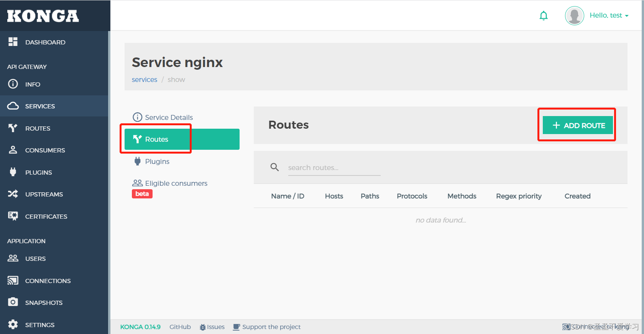This screenshot has height=334, width=644.
Task: Sort by Protocols column header
Action: [412, 196]
